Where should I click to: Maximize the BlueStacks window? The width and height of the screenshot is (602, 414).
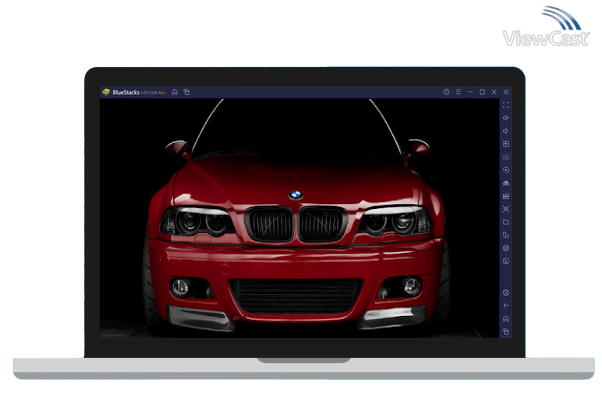[x=482, y=92]
